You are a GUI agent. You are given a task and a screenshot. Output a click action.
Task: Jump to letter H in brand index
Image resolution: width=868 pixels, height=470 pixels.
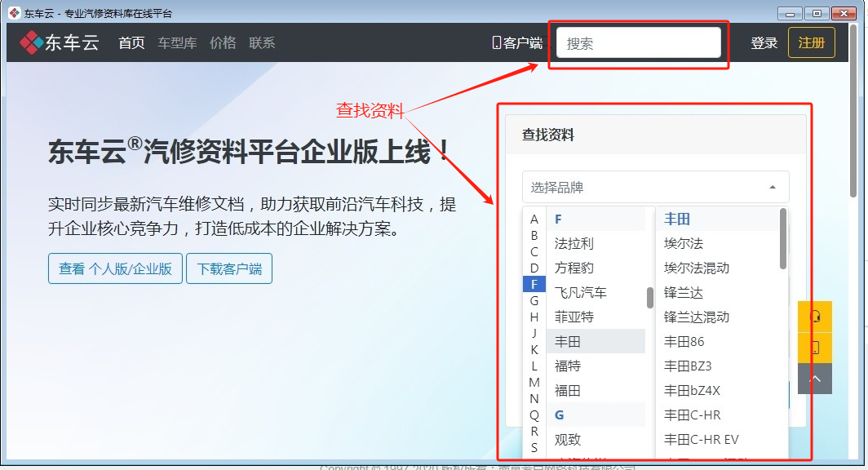[534, 317]
